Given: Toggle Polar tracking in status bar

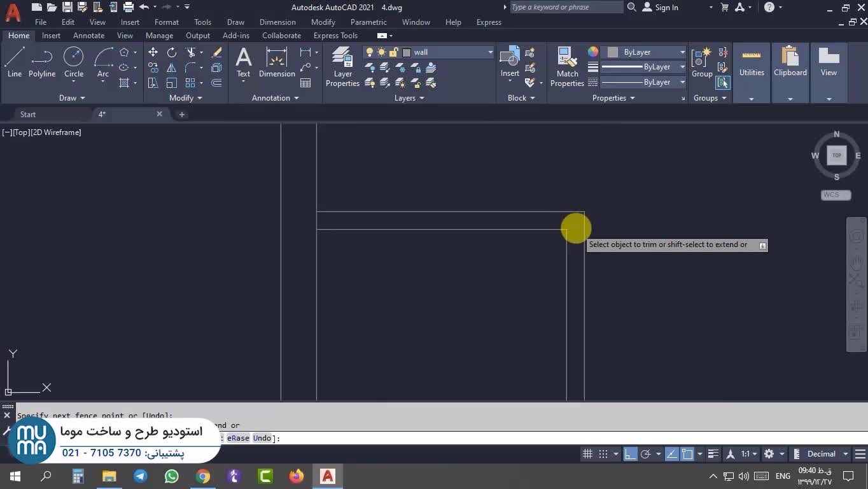Looking at the screenshot, I should [x=646, y=454].
